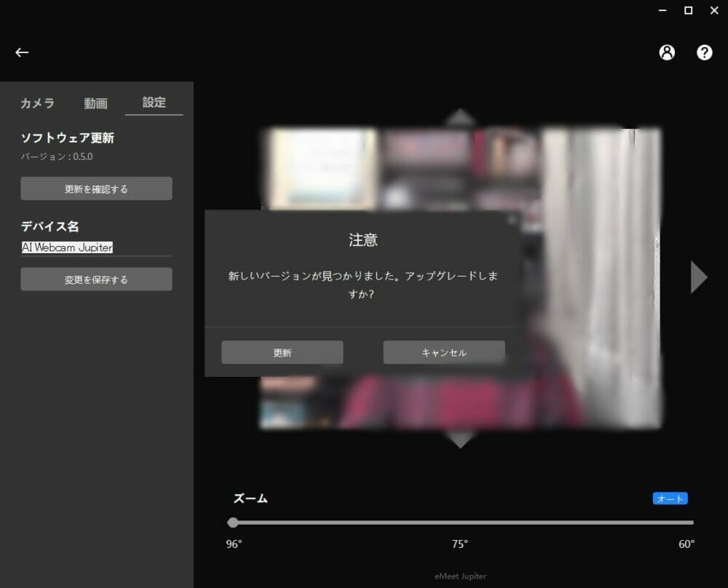Pan camera right with the right arrow
This screenshot has width=728, height=588.
698,277
